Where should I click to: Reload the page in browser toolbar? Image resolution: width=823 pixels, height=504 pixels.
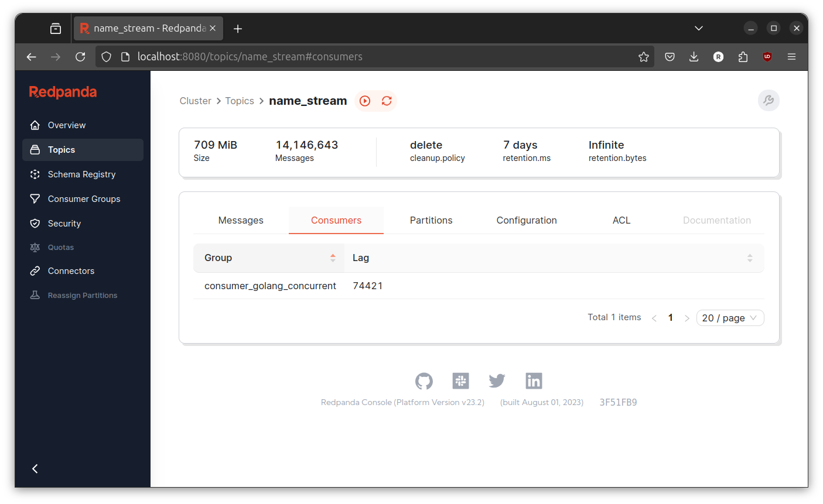(x=80, y=57)
